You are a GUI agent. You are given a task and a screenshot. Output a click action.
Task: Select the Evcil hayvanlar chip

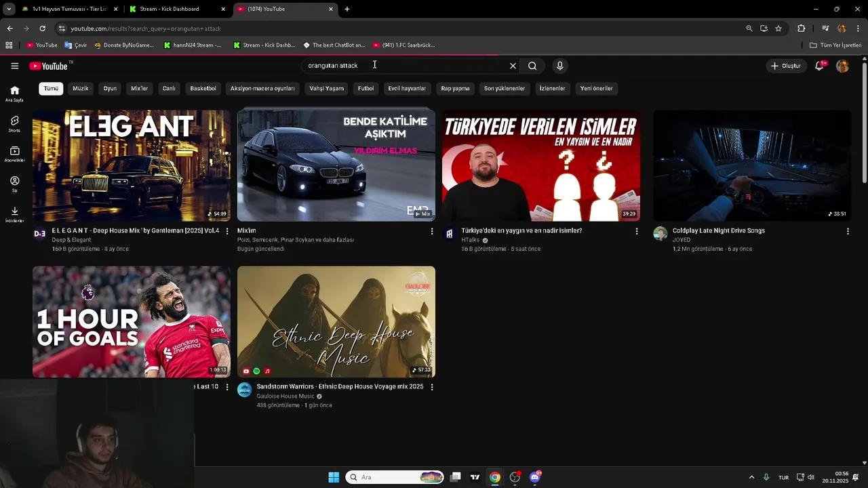pyautogui.click(x=407, y=88)
